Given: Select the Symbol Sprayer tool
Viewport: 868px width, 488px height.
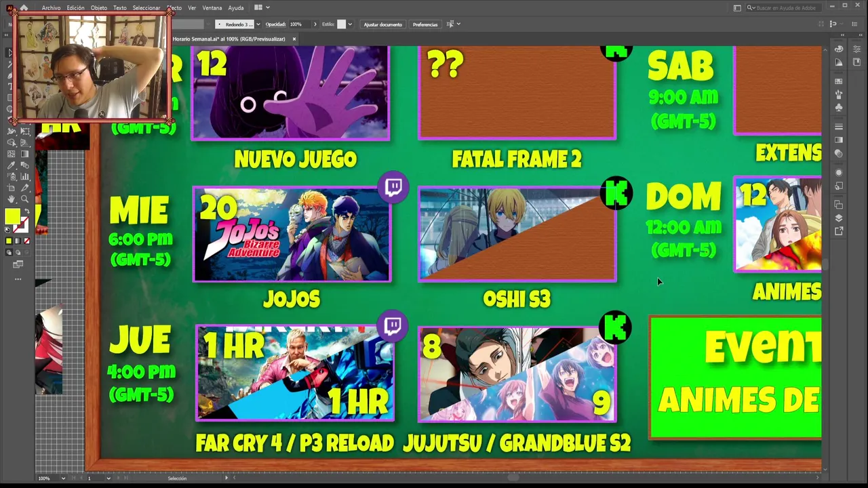Looking at the screenshot, I should (11, 176).
